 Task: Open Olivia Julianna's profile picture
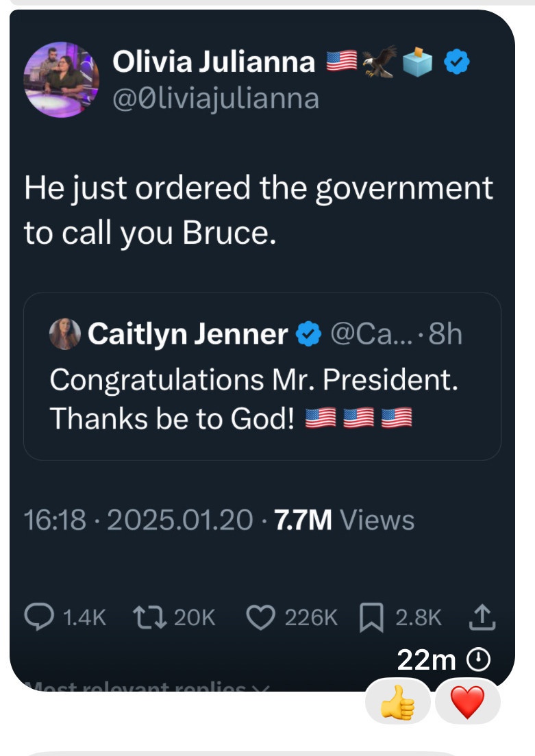coord(61,80)
